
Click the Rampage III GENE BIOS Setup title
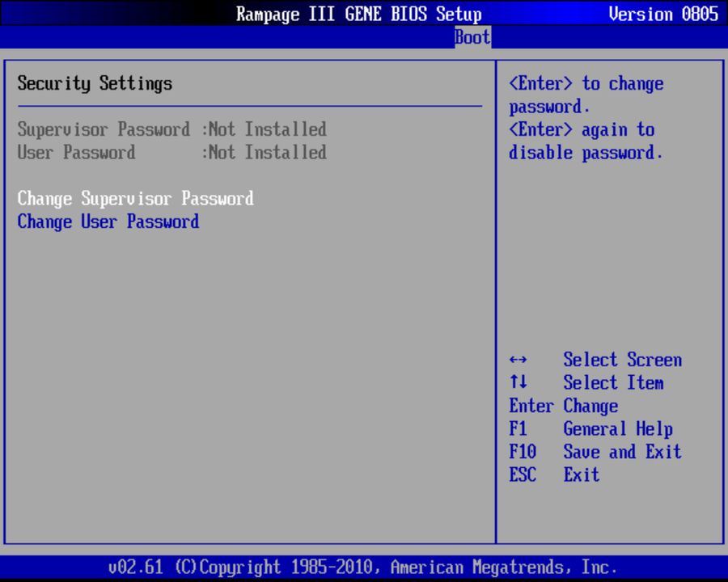359,14
